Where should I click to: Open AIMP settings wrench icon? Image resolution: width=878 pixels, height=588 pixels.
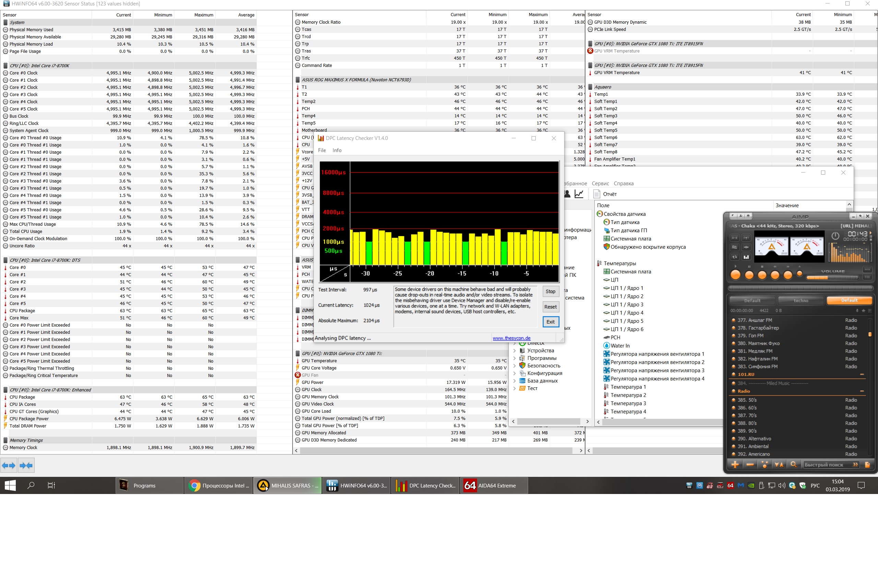tap(741, 216)
